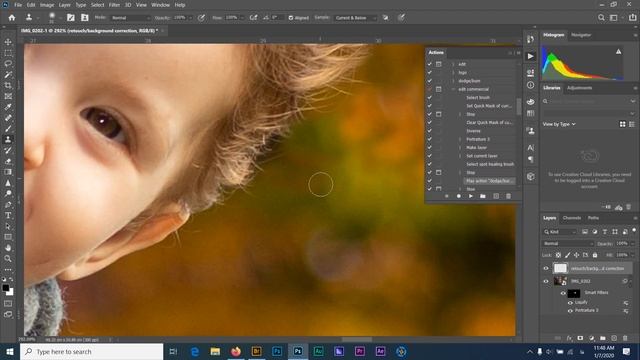Open the Clone Source panel toggle icon
Image resolution: width=640 pixels, height=360 pixels.
pyautogui.click(x=84, y=18)
